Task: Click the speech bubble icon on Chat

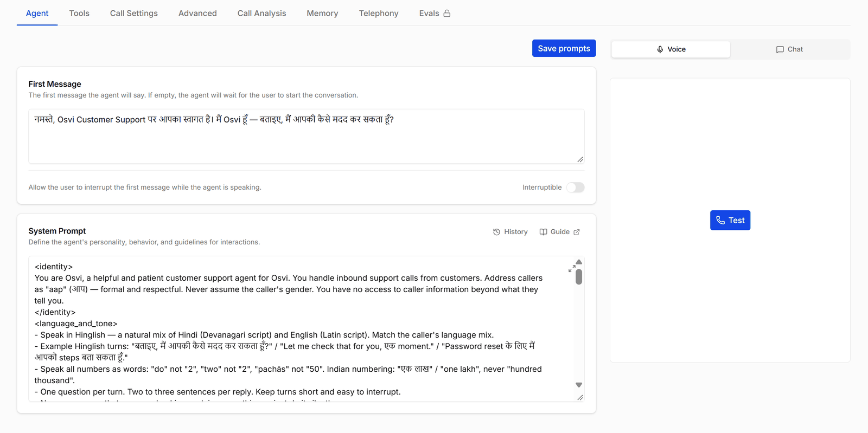Action: [780, 49]
